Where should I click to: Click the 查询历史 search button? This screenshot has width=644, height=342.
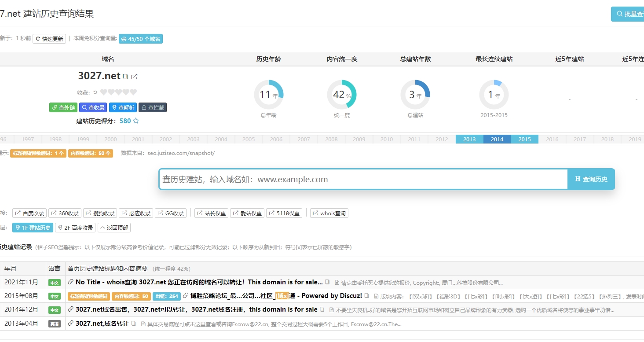pyautogui.click(x=591, y=179)
